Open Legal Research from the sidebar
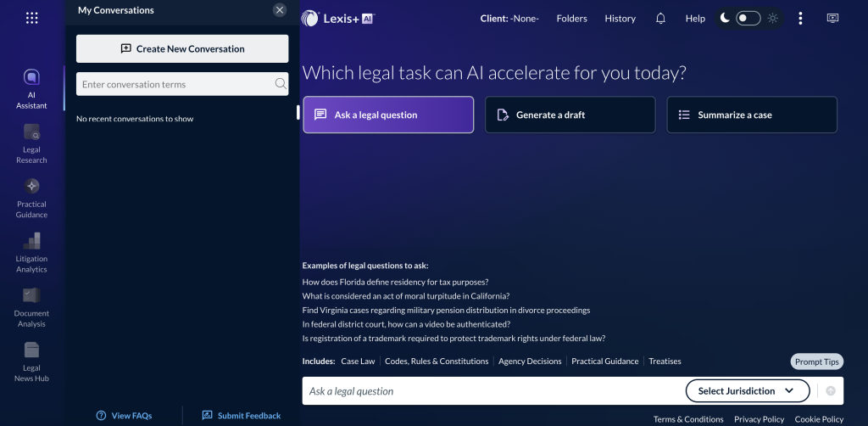The height and width of the screenshot is (426, 868). point(31,143)
